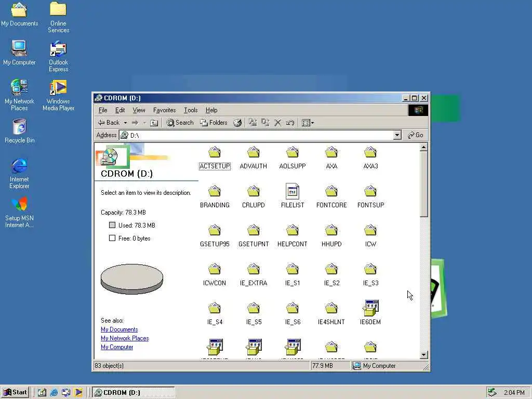Select the Online Services desktop folder
532x399 pixels.
tap(58, 17)
